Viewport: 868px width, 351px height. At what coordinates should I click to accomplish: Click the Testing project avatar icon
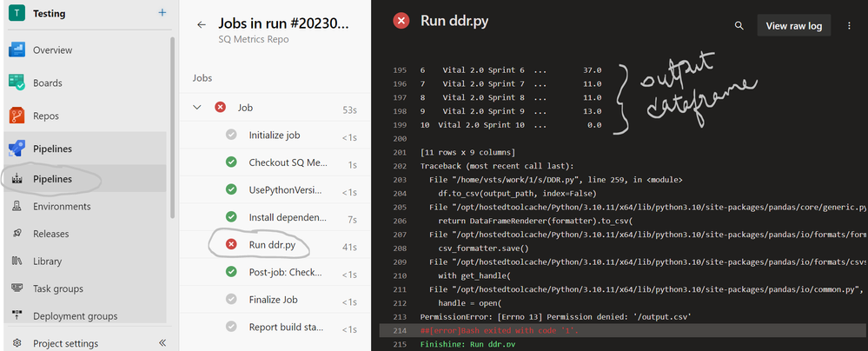[x=16, y=12]
